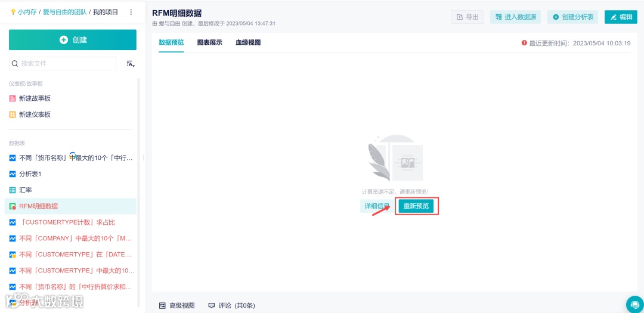The height and width of the screenshot is (313, 644).
Task: Open the 爱与自由的团队 breadcrumb
Action: click(64, 13)
